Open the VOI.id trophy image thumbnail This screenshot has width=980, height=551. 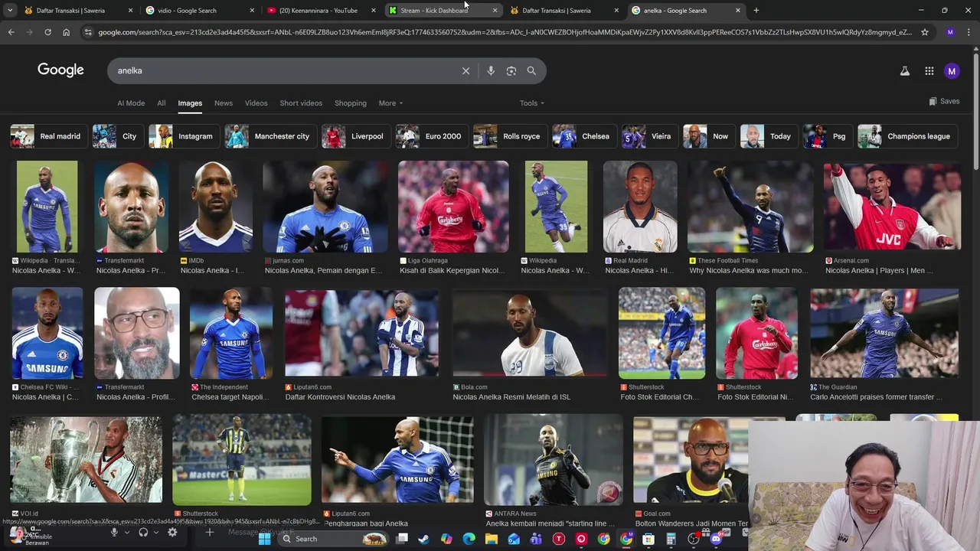click(x=86, y=459)
